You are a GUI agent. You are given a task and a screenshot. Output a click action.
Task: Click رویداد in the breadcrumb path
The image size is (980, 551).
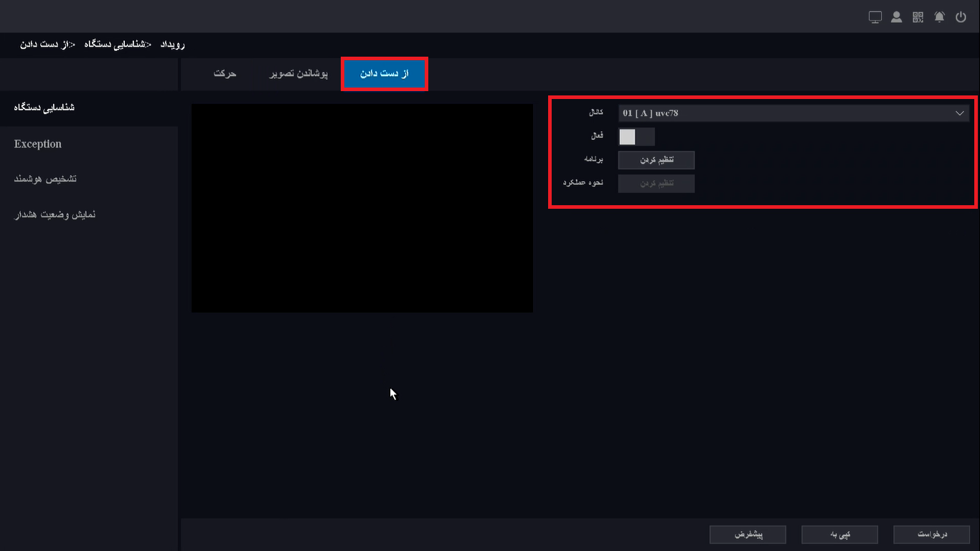coord(171,44)
